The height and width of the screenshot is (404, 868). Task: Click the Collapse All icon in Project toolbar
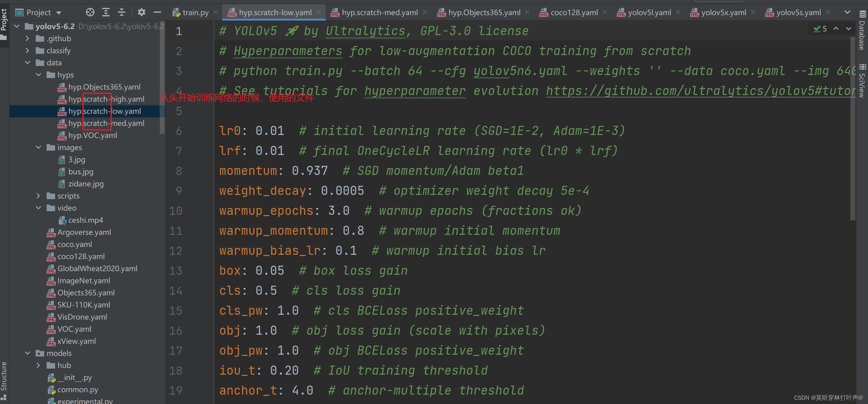point(122,12)
